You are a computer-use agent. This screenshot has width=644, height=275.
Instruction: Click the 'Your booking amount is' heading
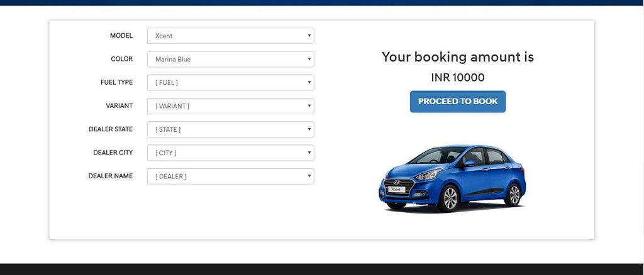tap(458, 57)
